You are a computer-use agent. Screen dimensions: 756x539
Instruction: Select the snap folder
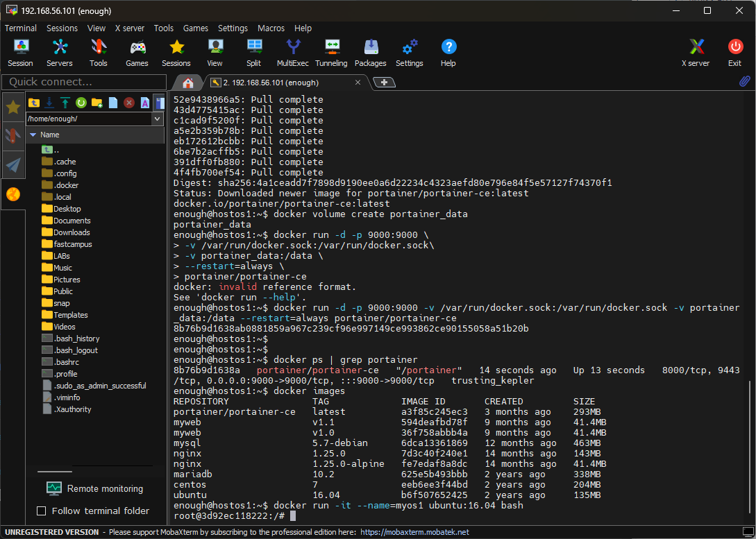[x=56, y=303]
